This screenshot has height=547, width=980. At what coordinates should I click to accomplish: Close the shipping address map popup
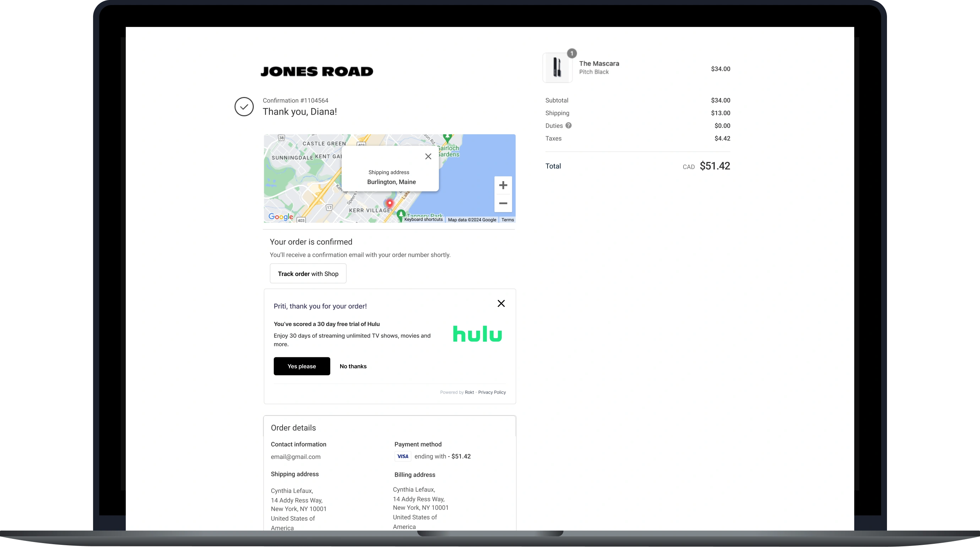428,156
